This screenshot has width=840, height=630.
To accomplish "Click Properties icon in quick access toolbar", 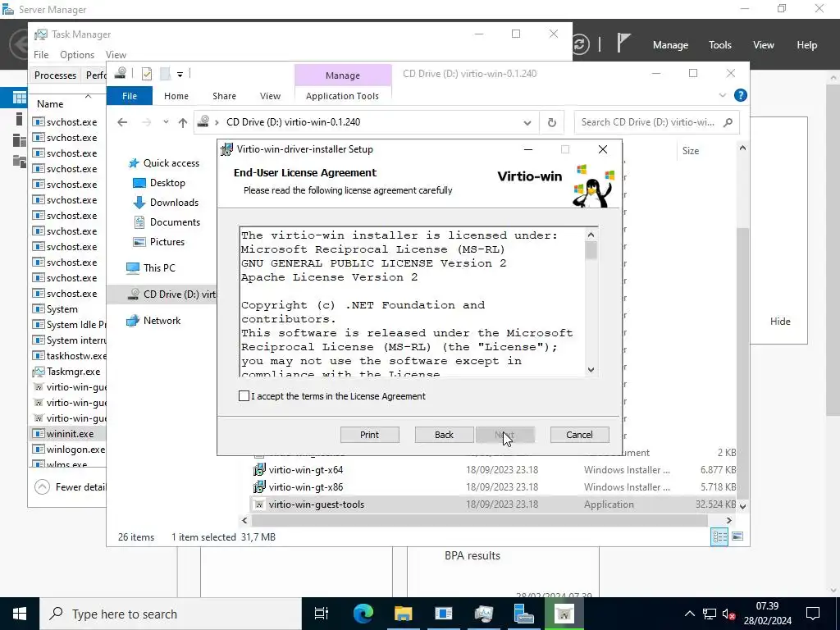I will [147, 74].
